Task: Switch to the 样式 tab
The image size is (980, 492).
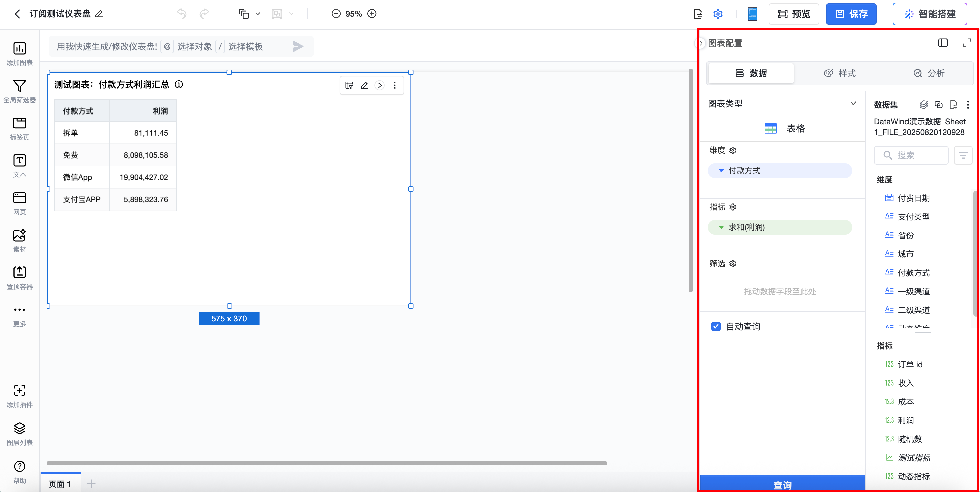Action: 840,73
